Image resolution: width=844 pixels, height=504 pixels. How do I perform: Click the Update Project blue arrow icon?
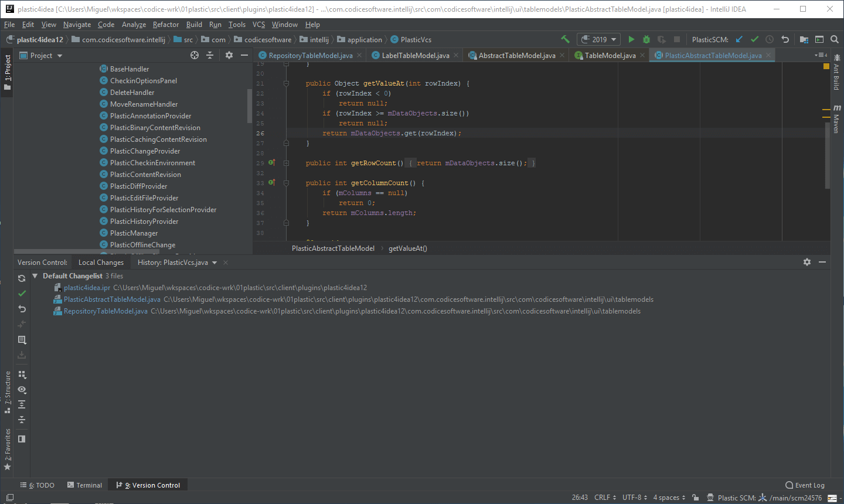coord(739,39)
